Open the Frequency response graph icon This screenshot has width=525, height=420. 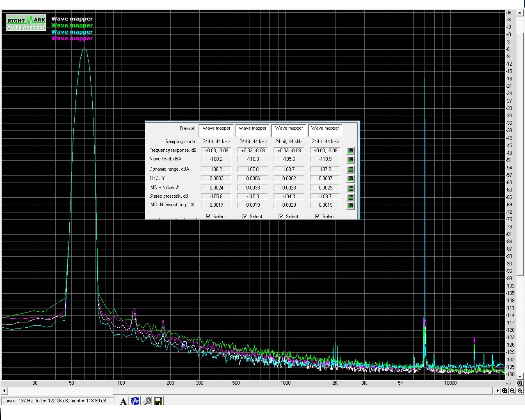350,151
